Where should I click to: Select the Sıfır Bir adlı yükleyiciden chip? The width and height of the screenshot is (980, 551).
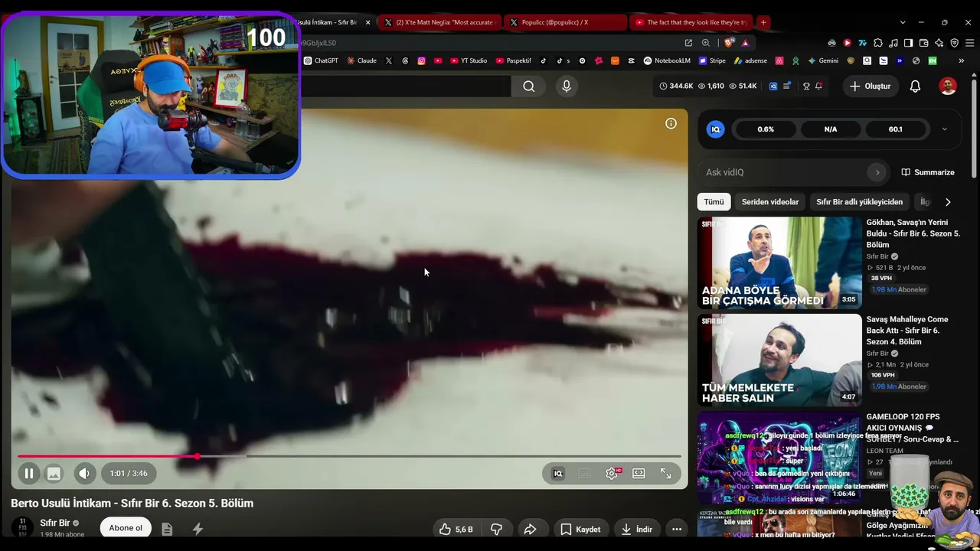tap(859, 202)
